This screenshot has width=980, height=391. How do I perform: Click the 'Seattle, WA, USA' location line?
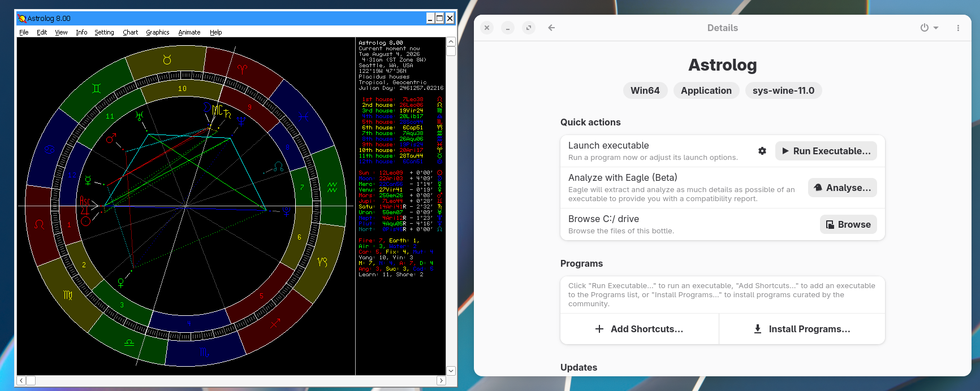coord(386,66)
